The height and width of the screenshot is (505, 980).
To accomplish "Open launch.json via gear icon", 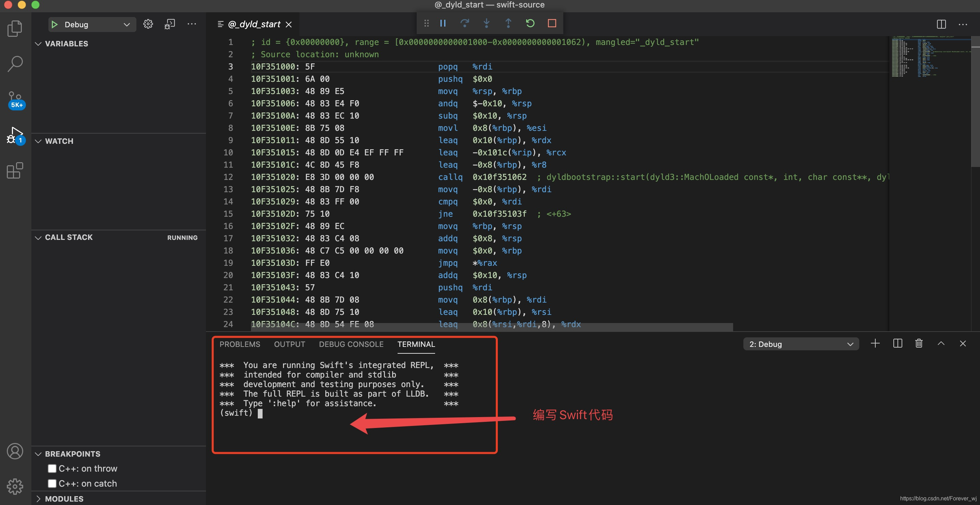I will point(148,24).
